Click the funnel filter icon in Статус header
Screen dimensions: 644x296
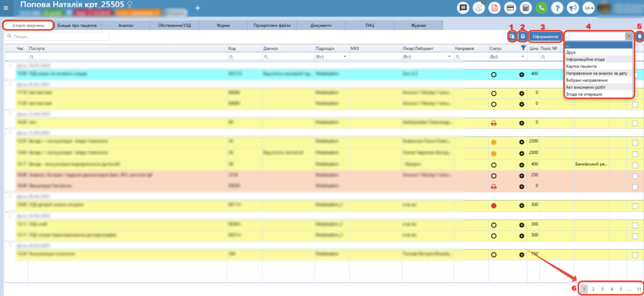point(523,48)
